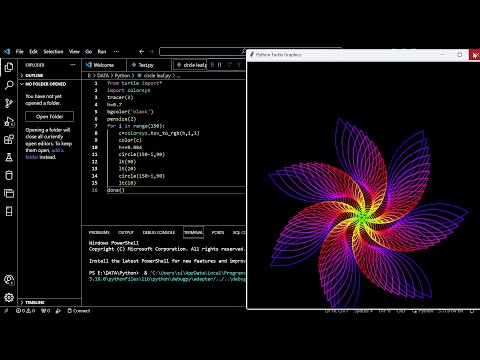Click the DATA breadcrumb segment
The width and height of the screenshot is (480, 360).
point(103,76)
